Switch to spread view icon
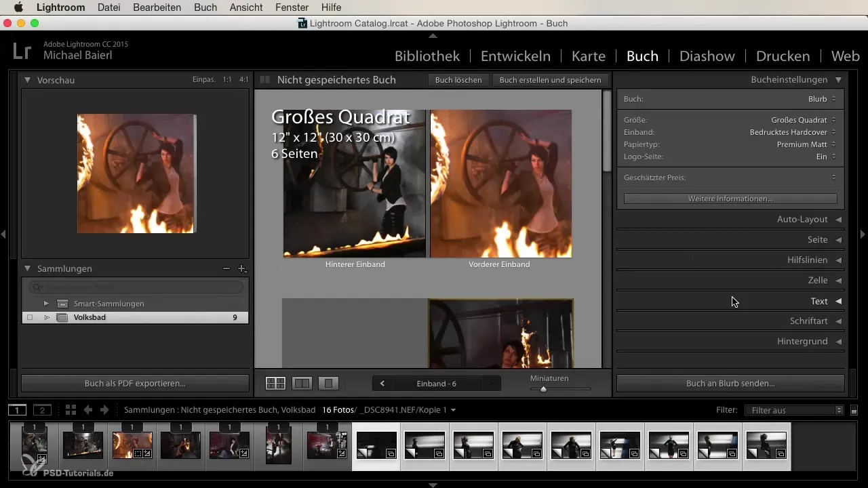The height and width of the screenshot is (488, 868). pos(302,383)
